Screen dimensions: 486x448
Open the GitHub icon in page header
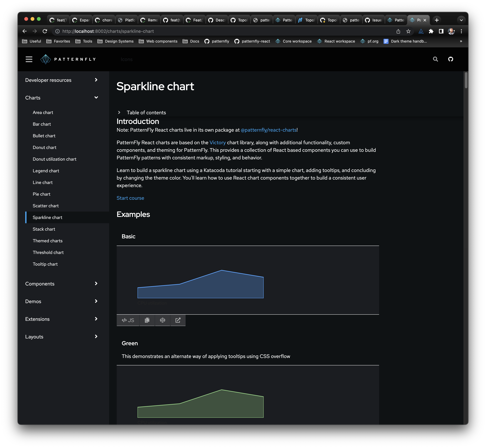click(450, 59)
